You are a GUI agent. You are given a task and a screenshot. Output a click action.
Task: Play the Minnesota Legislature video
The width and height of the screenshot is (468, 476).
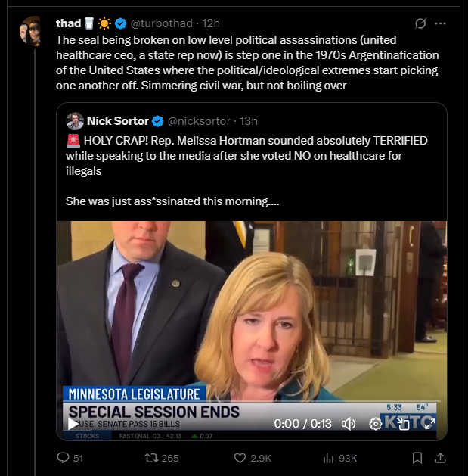[73, 424]
